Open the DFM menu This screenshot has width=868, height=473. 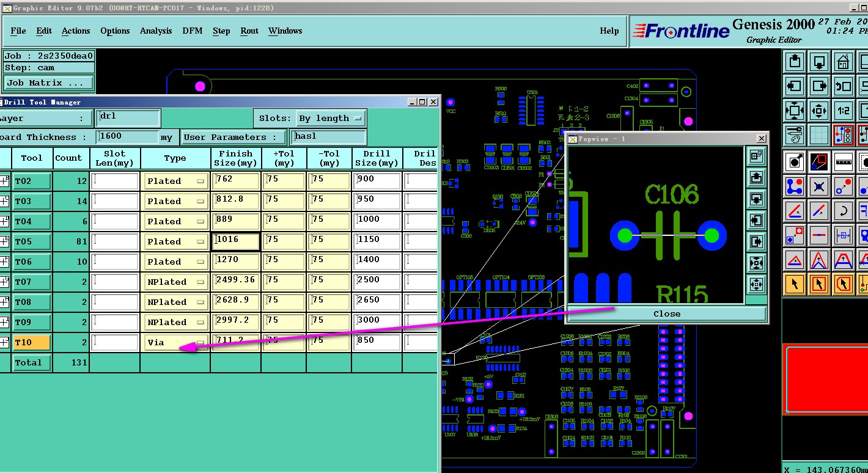coord(193,31)
